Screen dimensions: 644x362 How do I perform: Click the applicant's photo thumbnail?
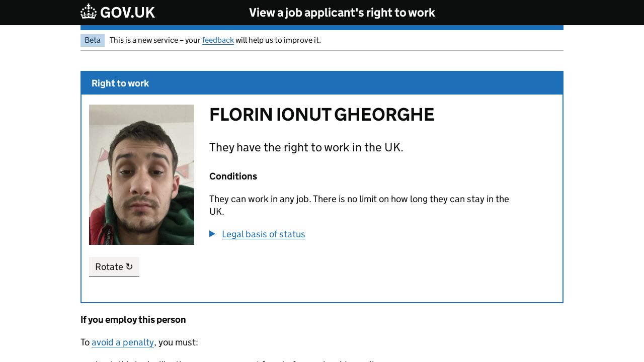[x=141, y=174]
